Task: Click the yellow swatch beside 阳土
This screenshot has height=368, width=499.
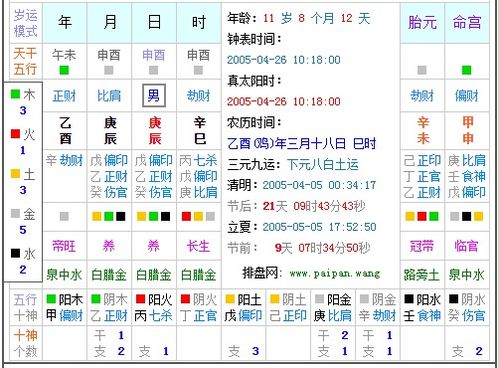Action: point(230,299)
